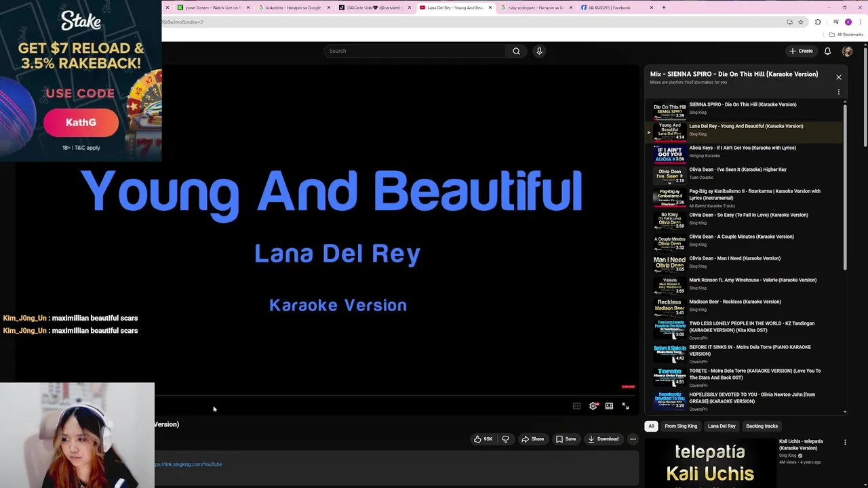Click the Share button
This screenshot has width=868, height=488.
tap(532, 439)
